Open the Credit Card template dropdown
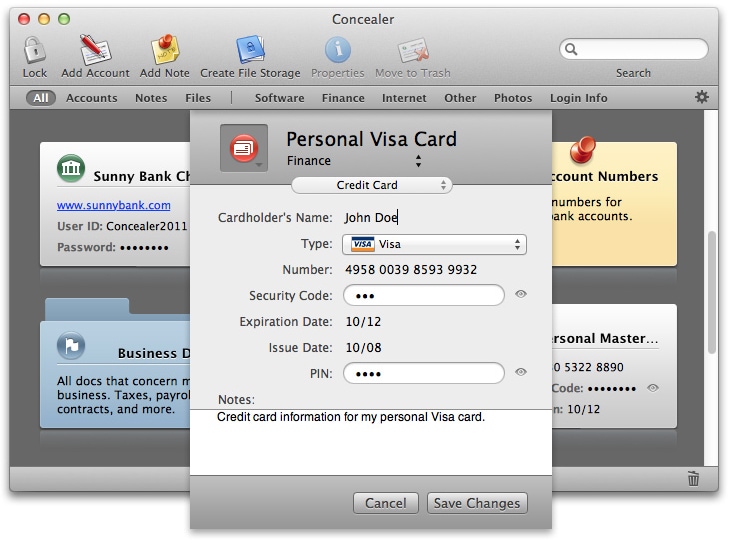The image size is (730, 540). pyautogui.click(x=372, y=185)
